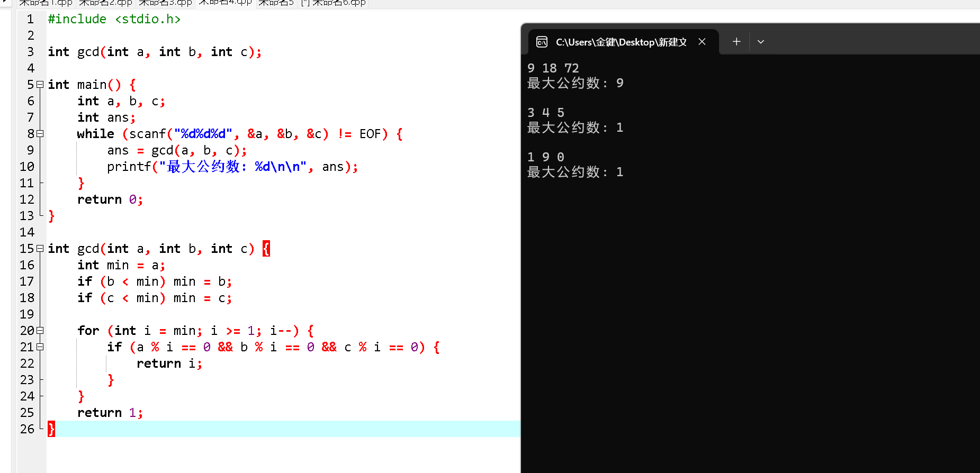
Task: Click the modulo condition on line 21
Action: coord(277,347)
